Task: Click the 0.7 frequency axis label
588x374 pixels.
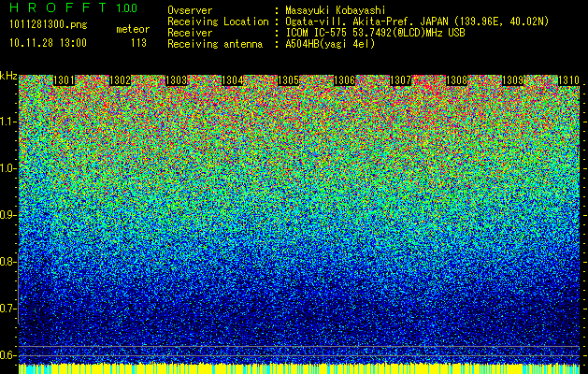Action: point(7,309)
